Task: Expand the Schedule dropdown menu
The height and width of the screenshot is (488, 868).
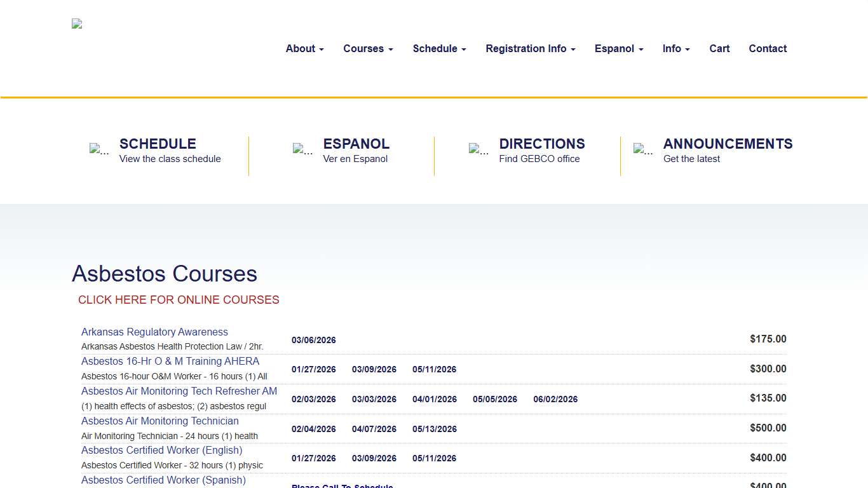Action: [439, 48]
